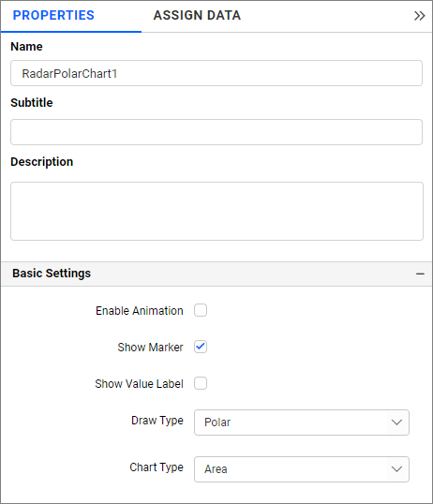Click the Show Marker label text

coord(150,348)
